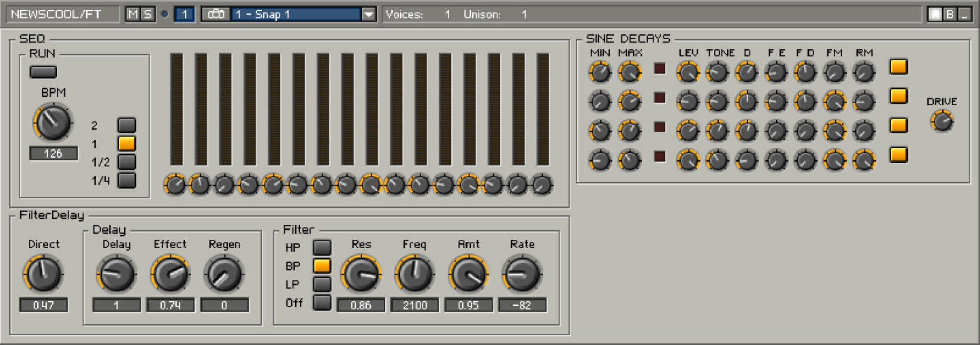
Task: Click the A view button next to B
Action: tap(935, 14)
